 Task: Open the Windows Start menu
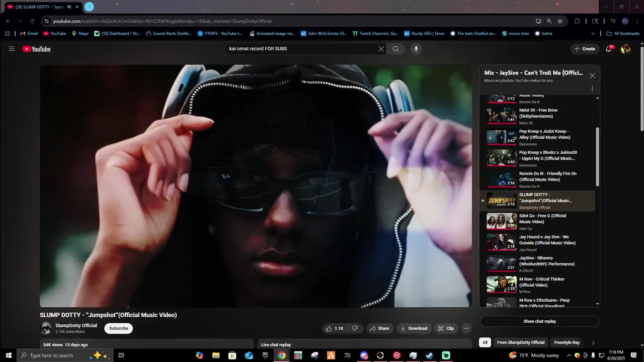[8, 355]
